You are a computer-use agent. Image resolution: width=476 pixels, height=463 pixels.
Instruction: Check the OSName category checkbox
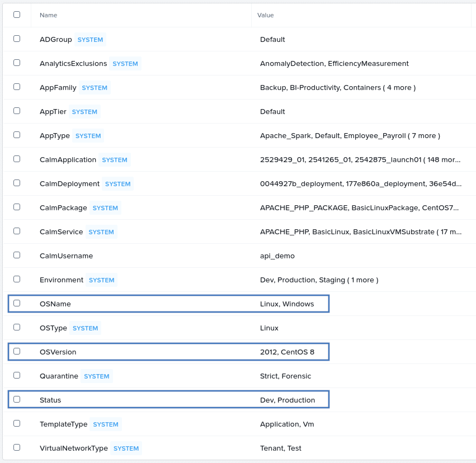click(x=16, y=303)
